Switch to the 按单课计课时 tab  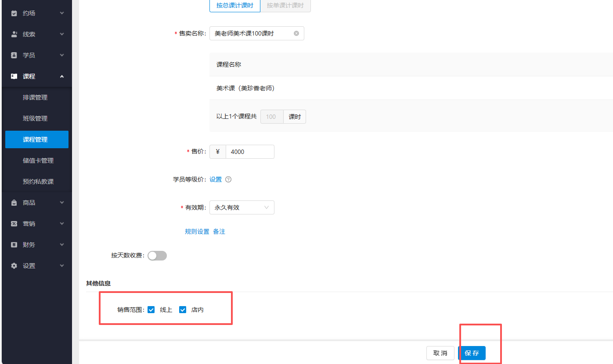click(285, 7)
